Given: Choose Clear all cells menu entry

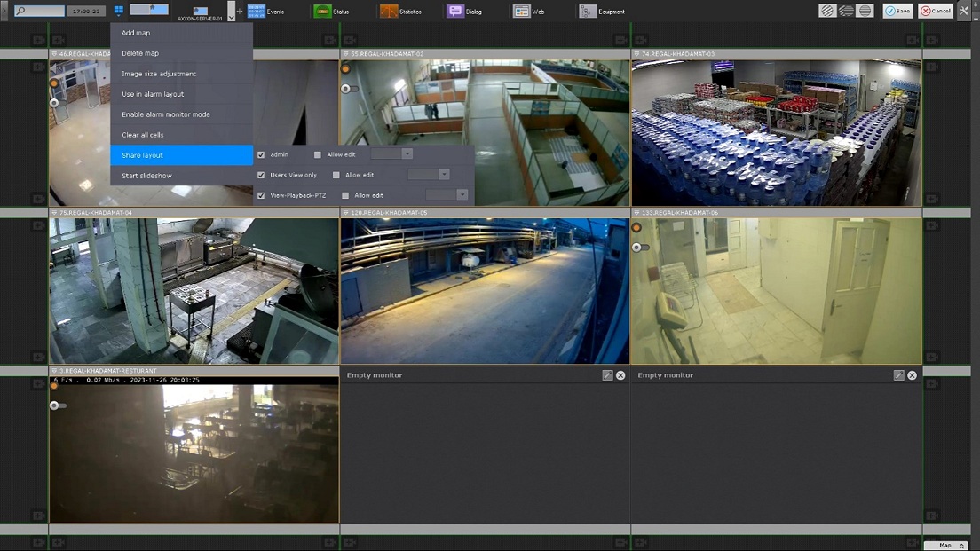Looking at the screenshot, I should coord(143,135).
